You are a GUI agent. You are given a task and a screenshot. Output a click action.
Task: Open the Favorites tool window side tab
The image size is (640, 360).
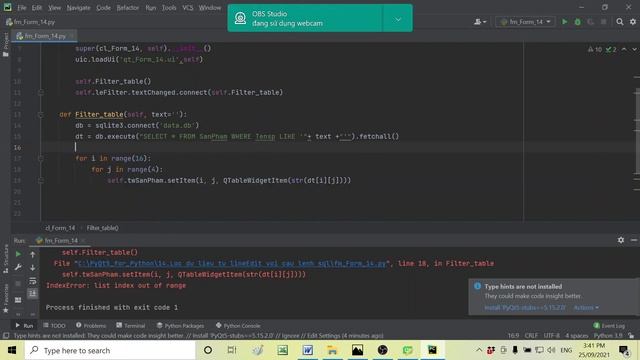5,298
